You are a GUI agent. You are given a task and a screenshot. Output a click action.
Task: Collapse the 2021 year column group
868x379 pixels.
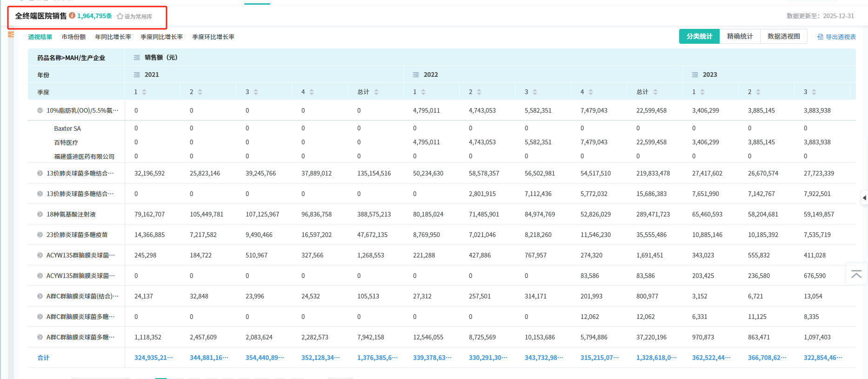tap(137, 75)
